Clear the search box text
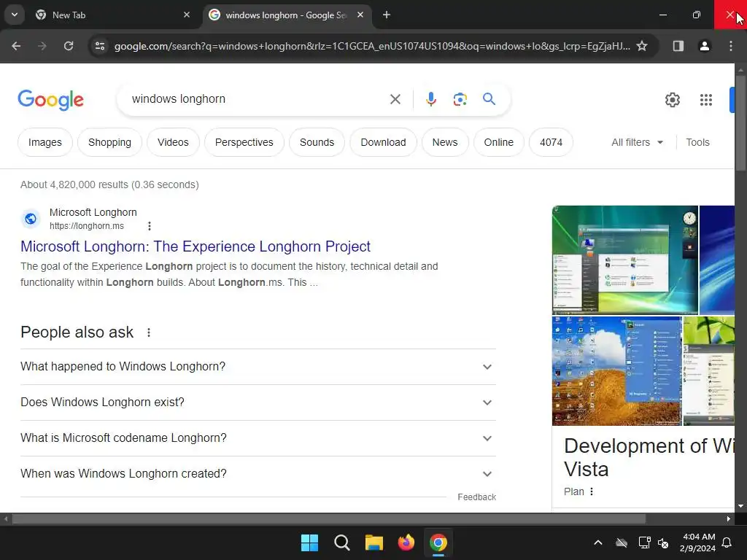This screenshot has height=560, width=747. (x=395, y=99)
